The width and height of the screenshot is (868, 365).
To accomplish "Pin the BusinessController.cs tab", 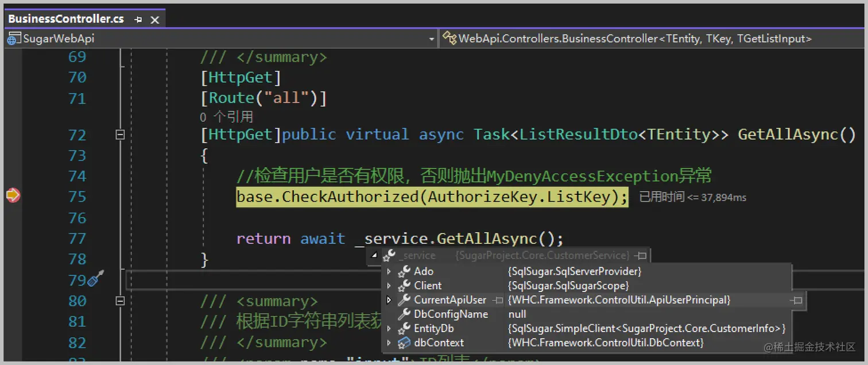I will pyautogui.click(x=138, y=20).
